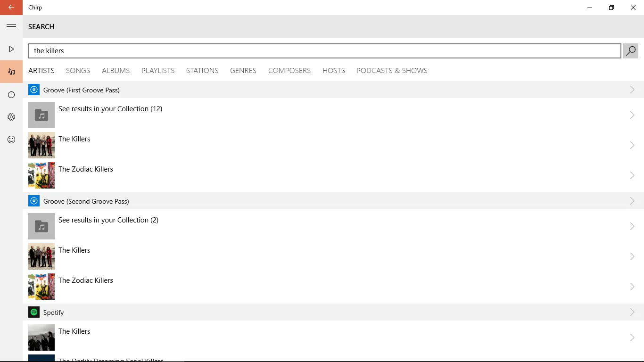The height and width of the screenshot is (362, 644).
Task: Click the Spotify section header label
Action: pos(54,313)
